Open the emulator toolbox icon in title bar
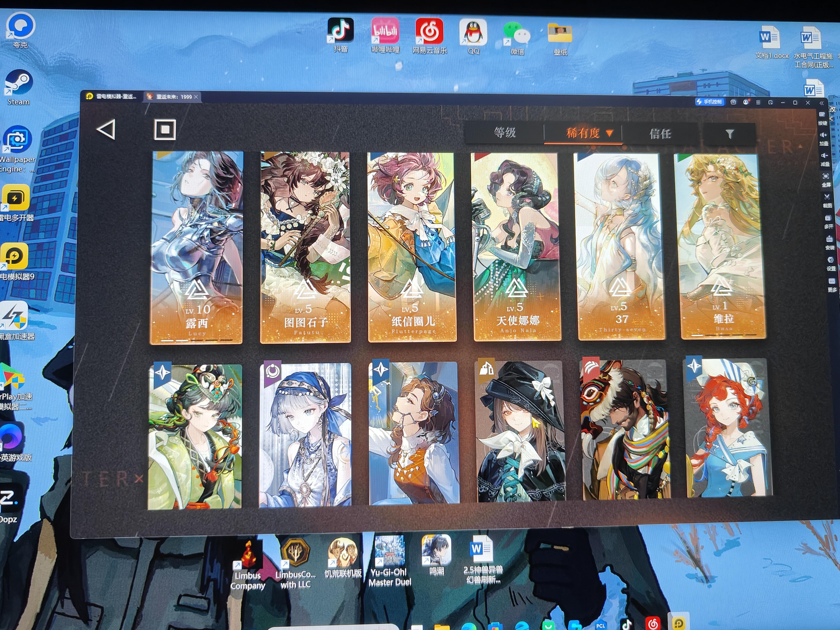 (x=733, y=102)
